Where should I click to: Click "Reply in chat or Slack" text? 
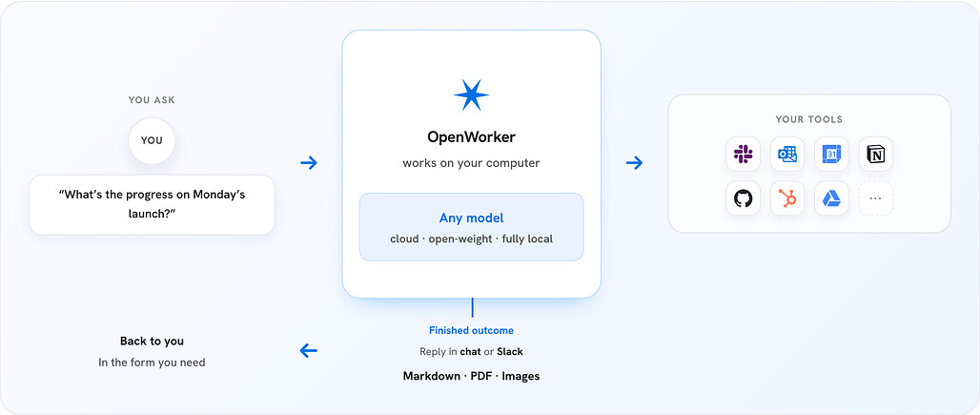(471, 351)
